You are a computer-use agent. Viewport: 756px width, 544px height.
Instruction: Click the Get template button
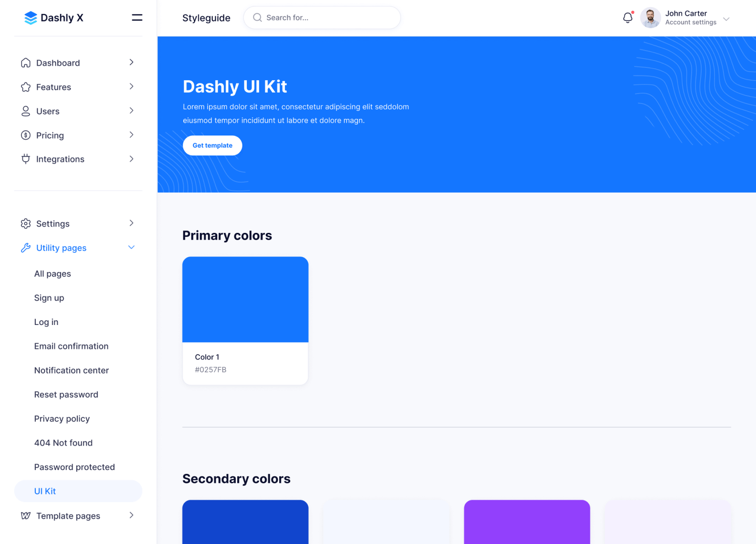tap(212, 146)
